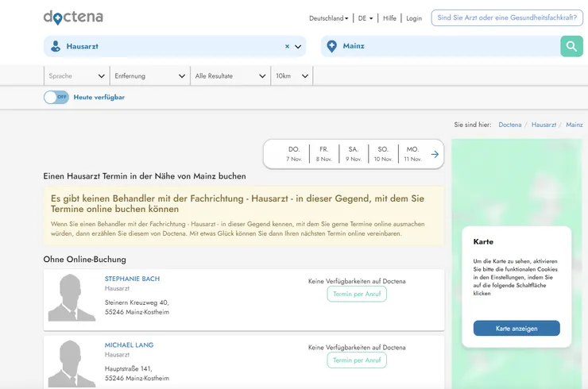Open the Deutschland country menu

click(328, 18)
